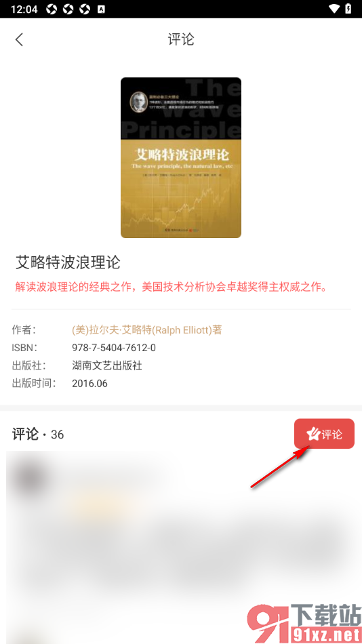Image resolution: width=362 pixels, height=644 pixels.
Task: Tap the third pinwheel notification icon
Action: (x=84, y=9)
